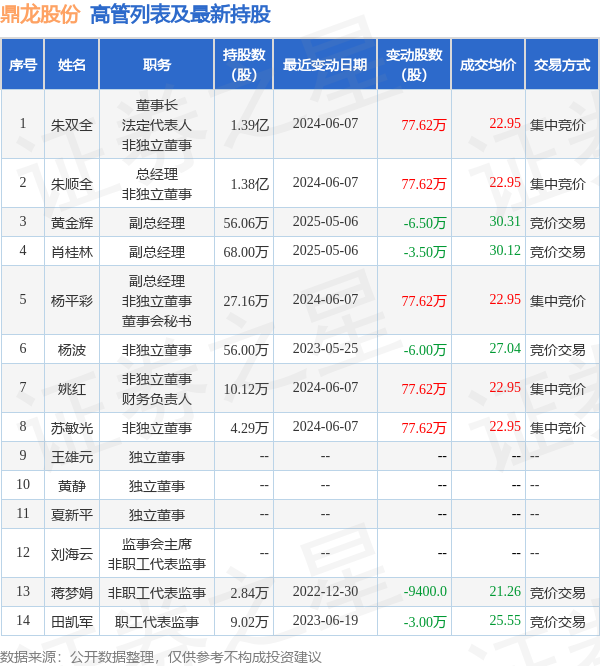
Task: Click the date 2023-05-25
Action: click(x=325, y=348)
